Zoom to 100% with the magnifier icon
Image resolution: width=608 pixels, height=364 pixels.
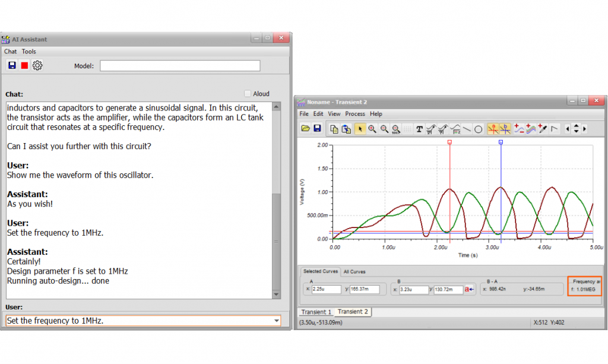tap(396, 129)
